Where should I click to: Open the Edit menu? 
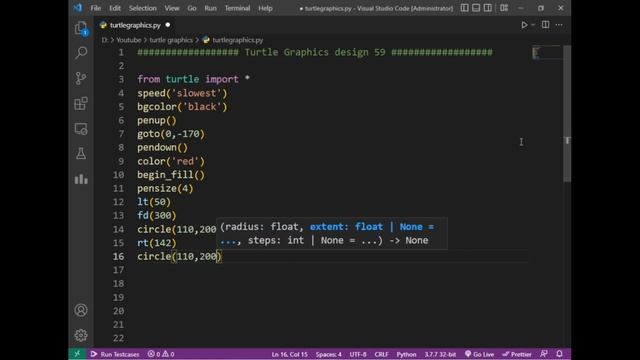pyautogui.click(x=115, y=8)
